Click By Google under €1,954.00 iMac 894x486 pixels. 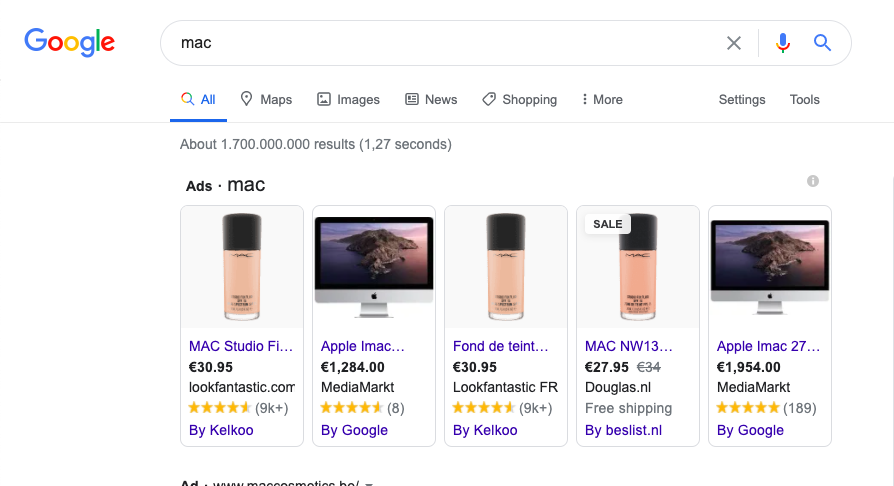[x=750, y=430]
